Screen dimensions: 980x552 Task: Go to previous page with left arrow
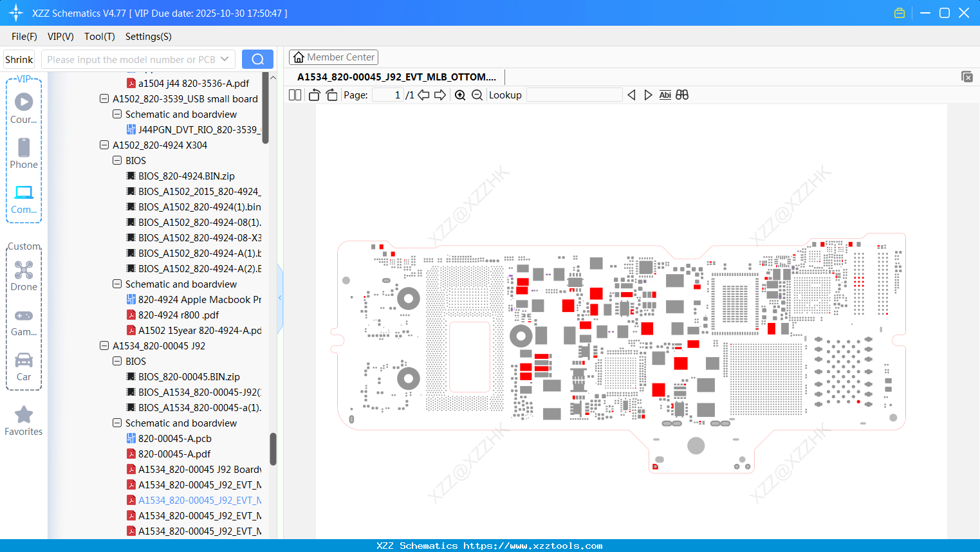click(423, 95)
